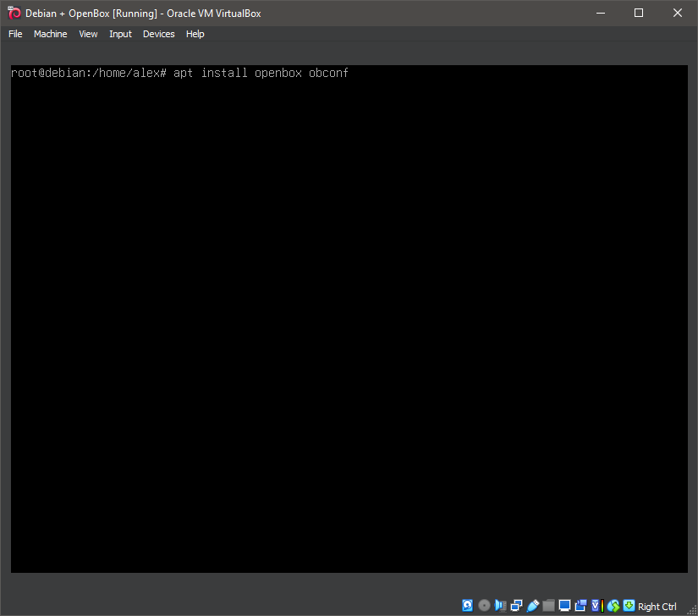Screen dimensions: 698x616
Task: Click the mouse integration status icon
Action: click(x=612, y=605)
